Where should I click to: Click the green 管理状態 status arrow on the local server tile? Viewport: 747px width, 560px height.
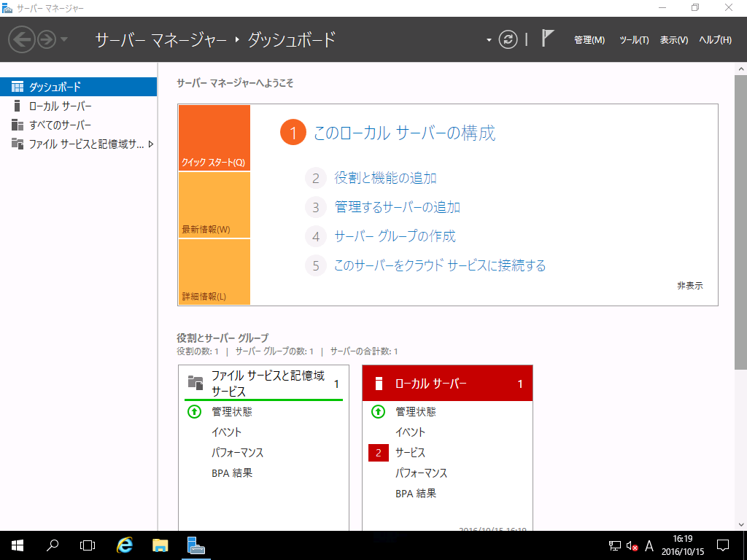click(x=378, y=411)
